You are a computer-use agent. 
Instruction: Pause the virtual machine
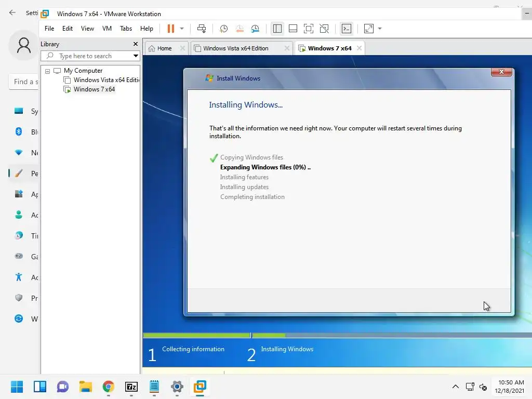pyautogui.click(x=170, y=29)
